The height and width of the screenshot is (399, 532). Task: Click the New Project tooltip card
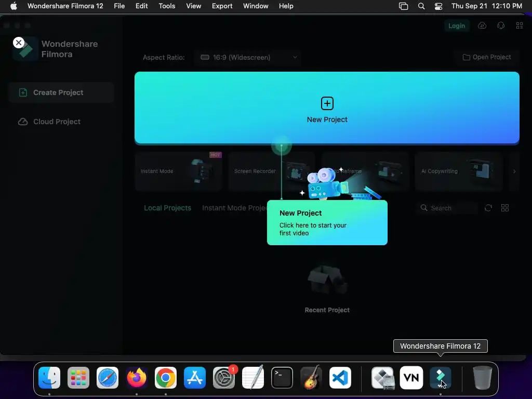[327, 222]
